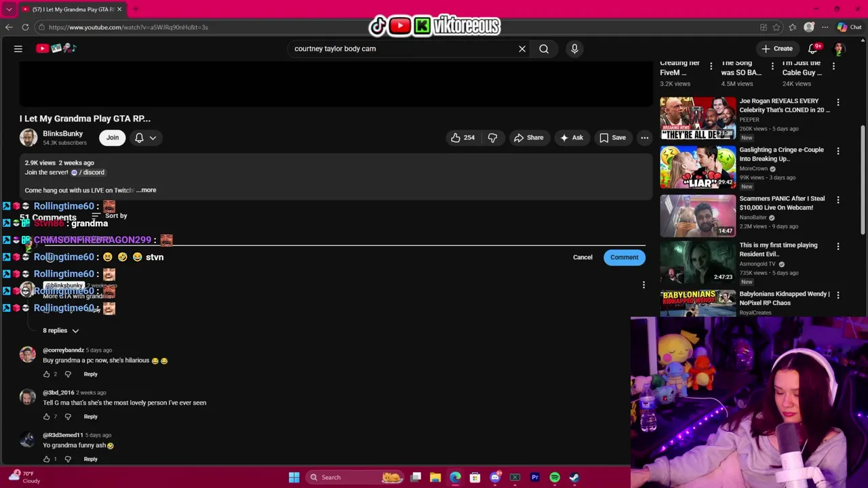The width and height of the screenshot is (868, 488).
Task: Open Discord from the taskbar
Action: click(x=495, y=477)
